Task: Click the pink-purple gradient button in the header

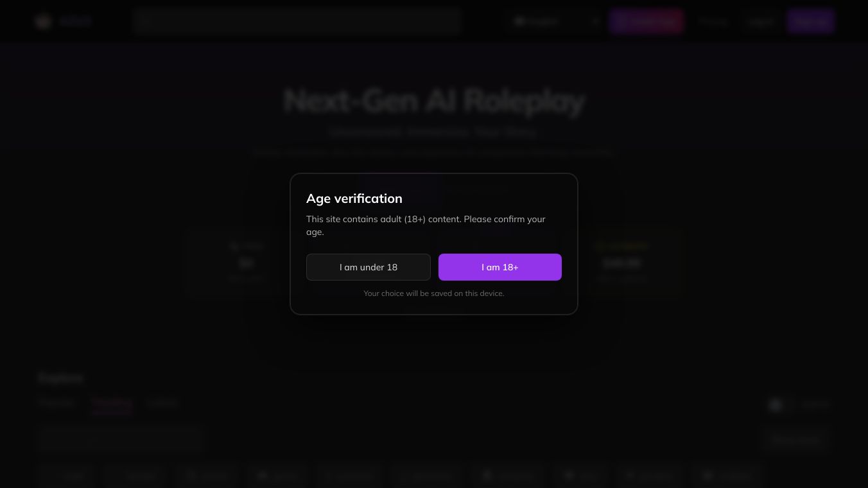Action: coord(646,21)
